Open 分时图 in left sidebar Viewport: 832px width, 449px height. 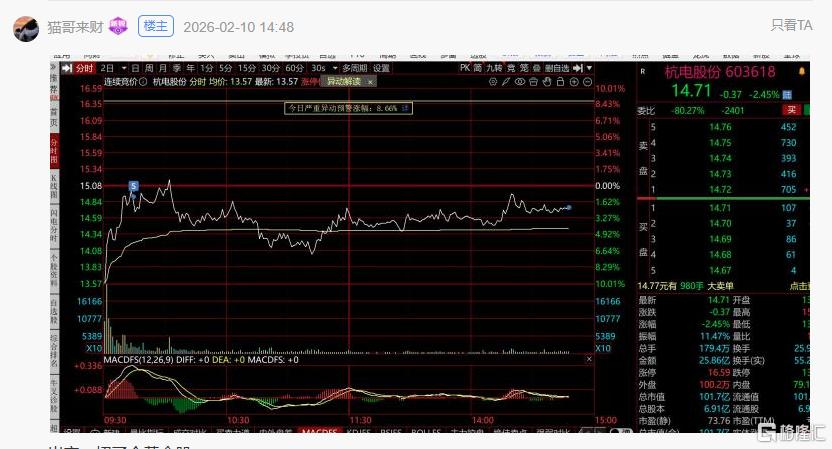click(54, 151)
